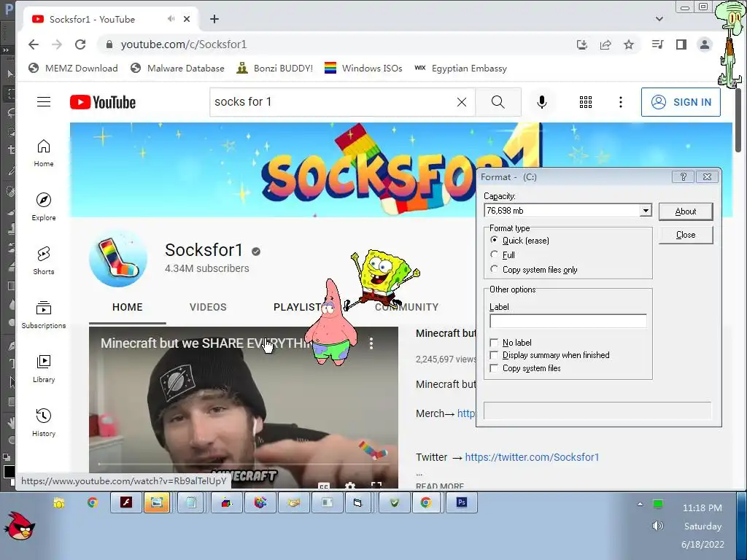The height and width of the screenshot is (560, 747).
Task: Open MEMZ Download bookmark
Action: [73, 68]
